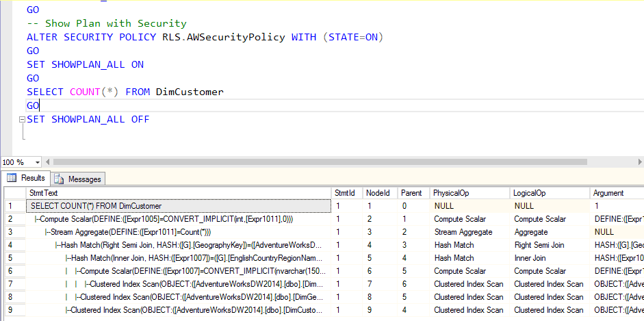Click the Hash Match Right Semi Join StmtText cell
Image resolution: width=644 pixels, height=321 pixels.
tap(178, 245)
